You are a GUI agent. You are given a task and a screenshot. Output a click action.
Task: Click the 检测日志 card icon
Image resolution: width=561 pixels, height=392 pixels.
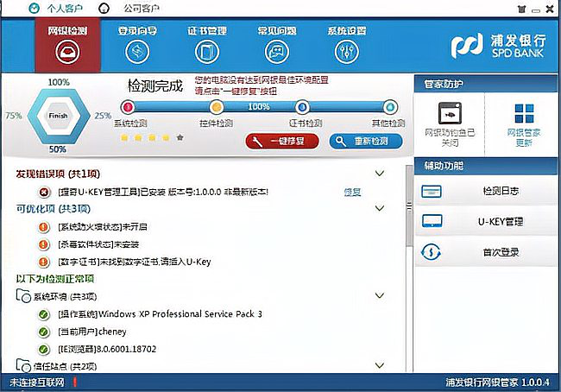pos(432,192)
